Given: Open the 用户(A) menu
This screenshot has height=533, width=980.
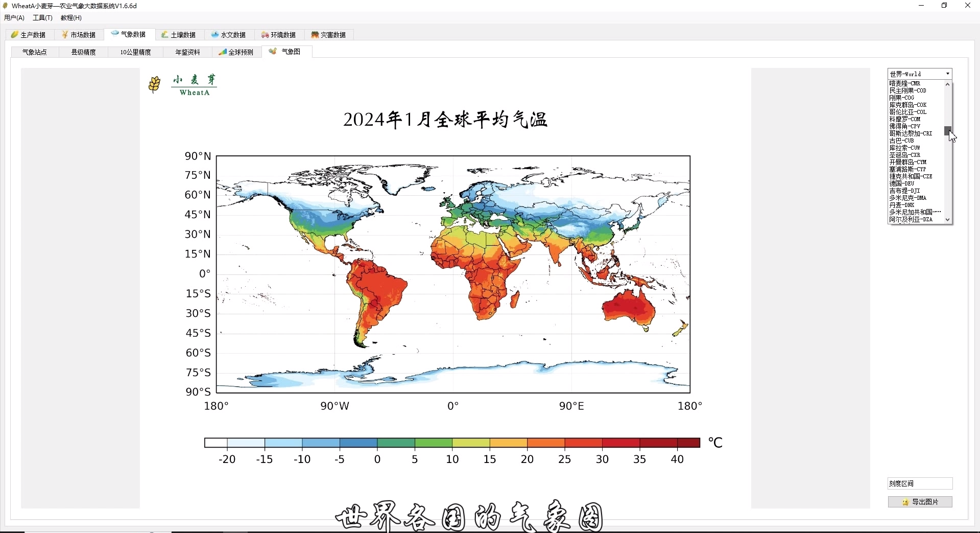Looking at the screenshot, I should (14, 18).
